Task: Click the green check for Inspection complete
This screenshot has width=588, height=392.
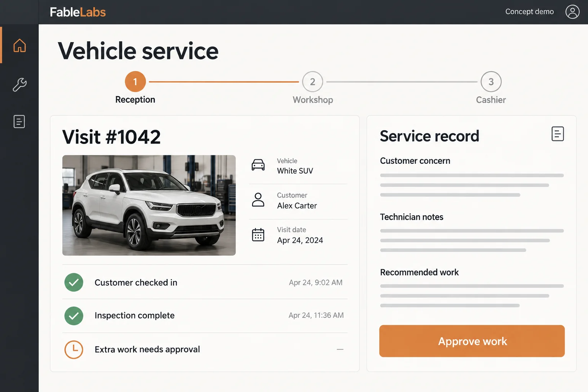Action: [x=74, y=316]
